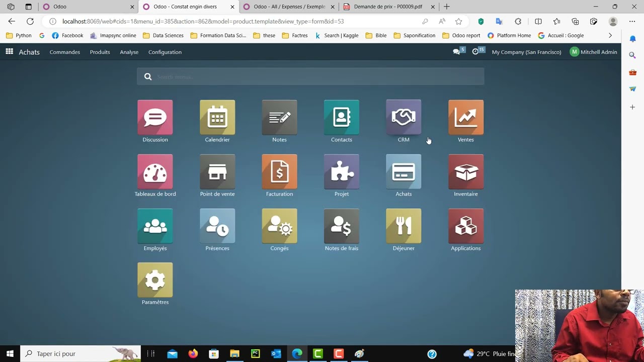Click the Achats brand title
This screenshot has width=644, height=362.
click(x=29, y=52)
